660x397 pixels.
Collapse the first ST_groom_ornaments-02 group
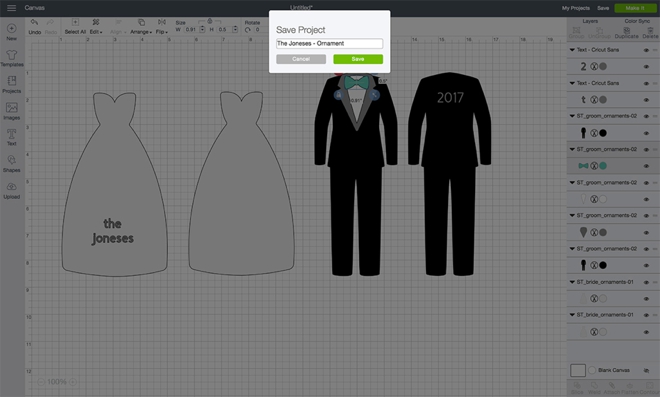click(x=572, y=116)
